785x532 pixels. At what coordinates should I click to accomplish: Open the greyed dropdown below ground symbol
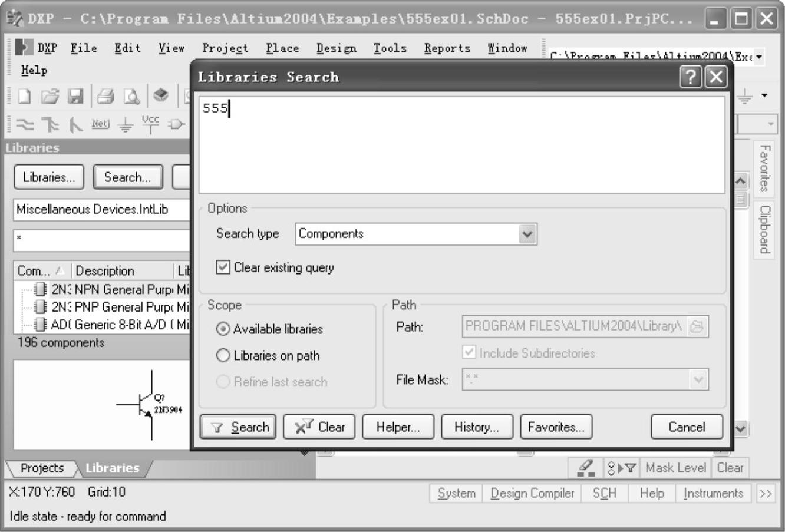pos(771,124)
